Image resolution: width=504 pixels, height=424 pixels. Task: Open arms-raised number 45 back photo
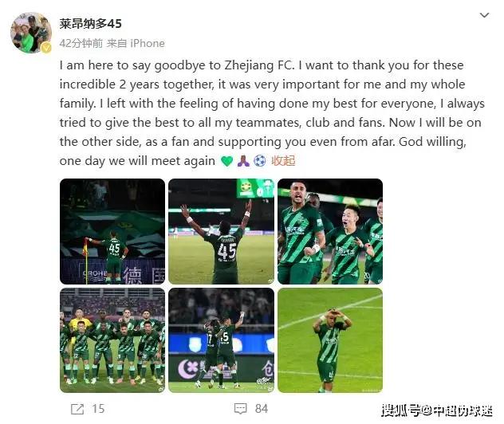pos(221,231)
